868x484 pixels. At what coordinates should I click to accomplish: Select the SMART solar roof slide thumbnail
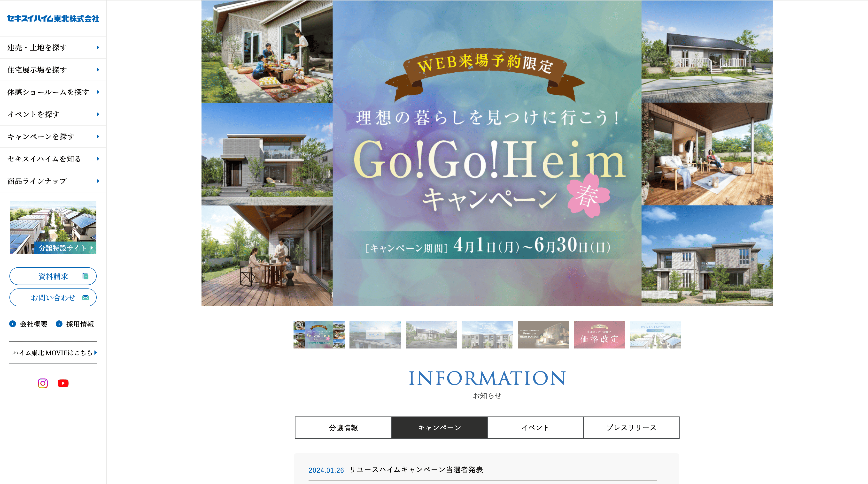tap(375, 334)
